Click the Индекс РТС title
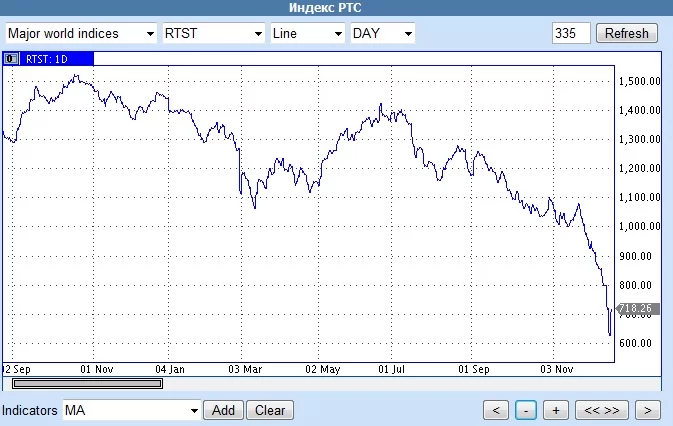 click(325, 8)
